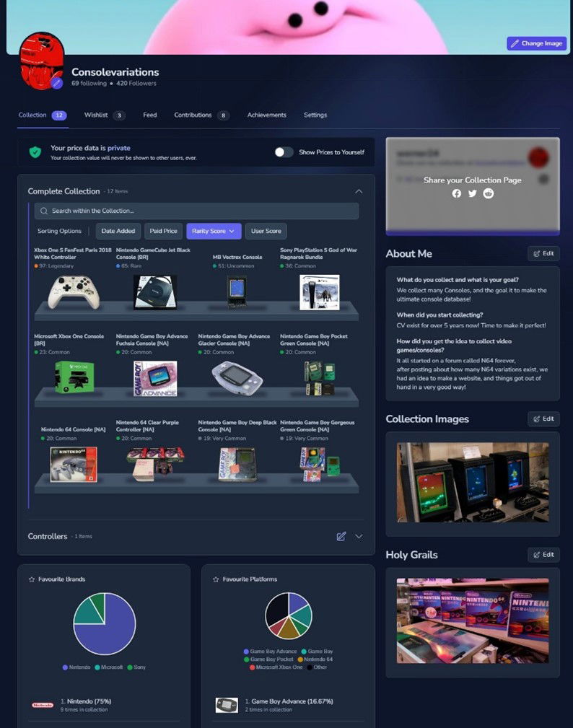Viewport: 573px width, 728px height.
Task: Sort collection by User Score
Action: tap(266, 231)
